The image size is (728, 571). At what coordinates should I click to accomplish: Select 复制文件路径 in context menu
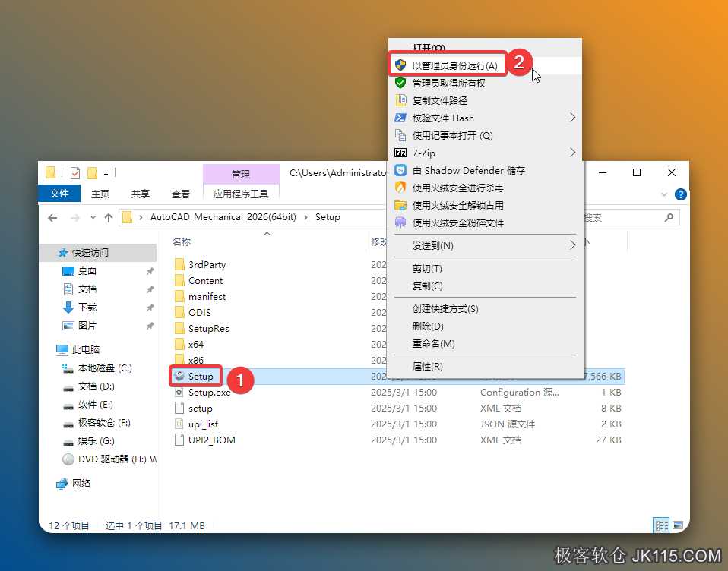(485, 101)
